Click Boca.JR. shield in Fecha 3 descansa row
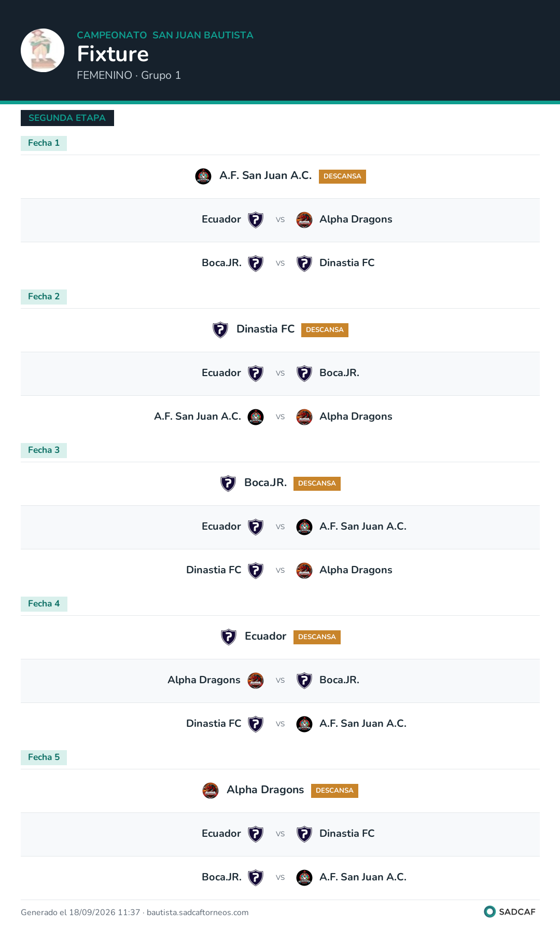 pyautogui.click(x=228, y=484)
